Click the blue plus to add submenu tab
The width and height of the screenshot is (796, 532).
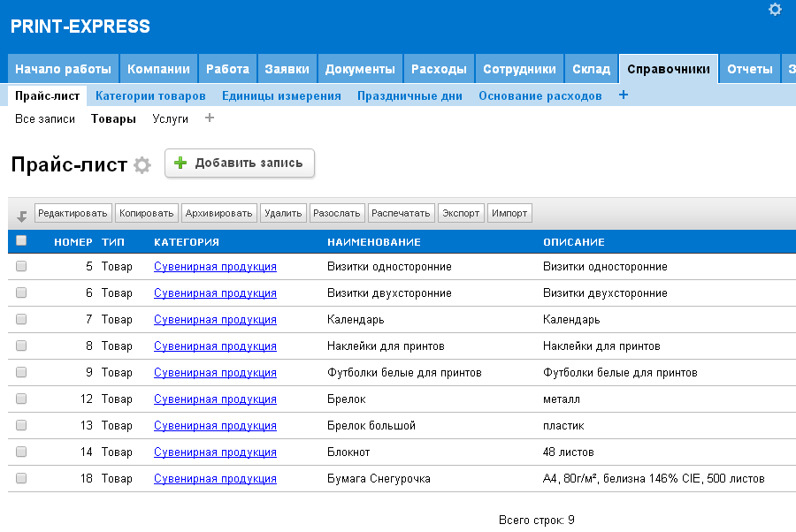(624, 95)
